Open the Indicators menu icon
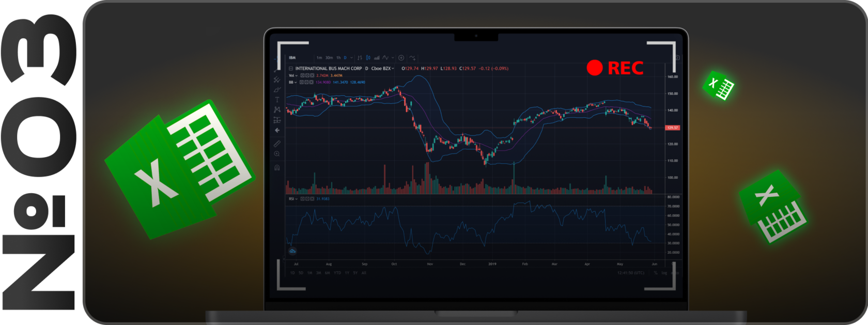This screenshot has height=325, width=868. coord(412,58)
